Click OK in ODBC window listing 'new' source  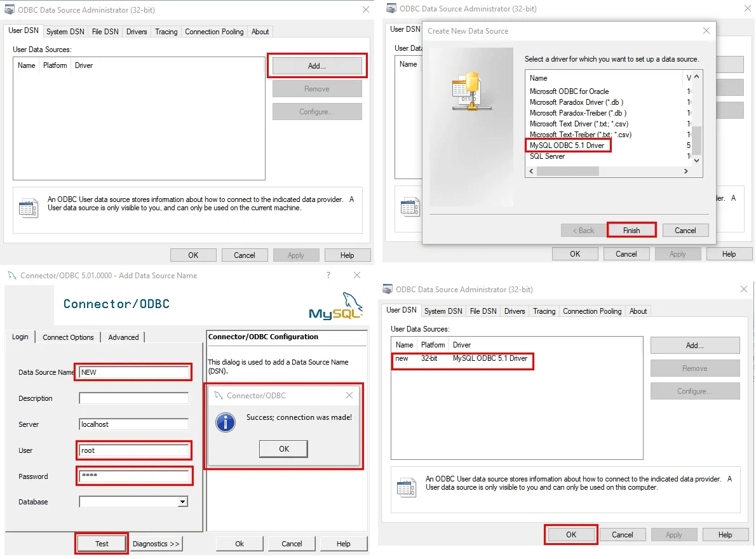(571, 535)
